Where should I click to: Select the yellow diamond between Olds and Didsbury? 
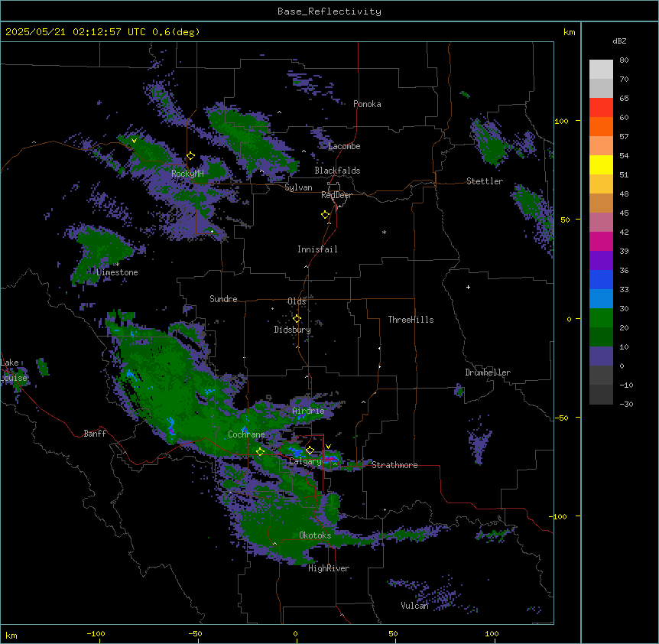click(x=297, y=319)
